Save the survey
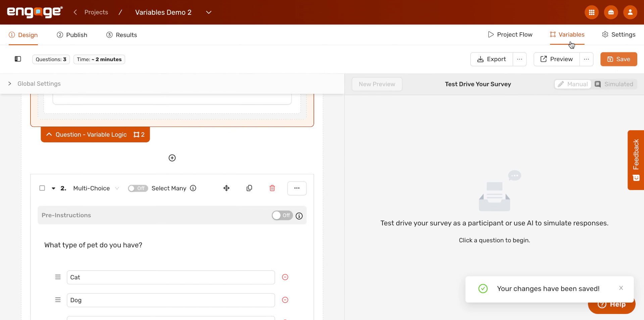Viewport: 644px width, 320px height. [618, 59]
